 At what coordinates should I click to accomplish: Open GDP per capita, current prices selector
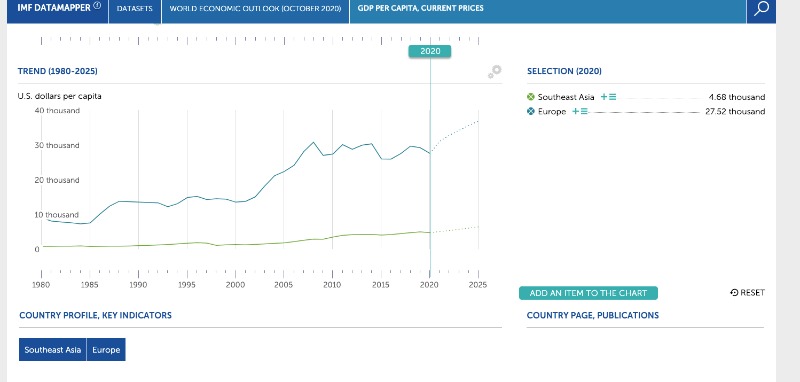pos(420,9)
